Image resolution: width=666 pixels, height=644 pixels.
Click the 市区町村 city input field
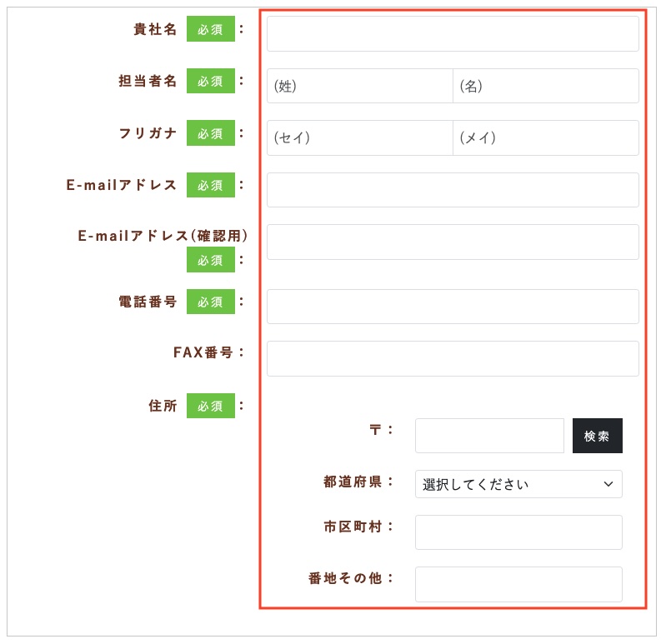[518, 532]
